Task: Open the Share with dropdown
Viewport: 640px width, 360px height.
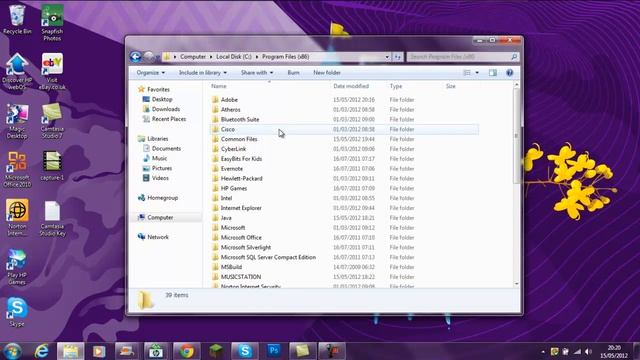Action: tap(257, 73)
